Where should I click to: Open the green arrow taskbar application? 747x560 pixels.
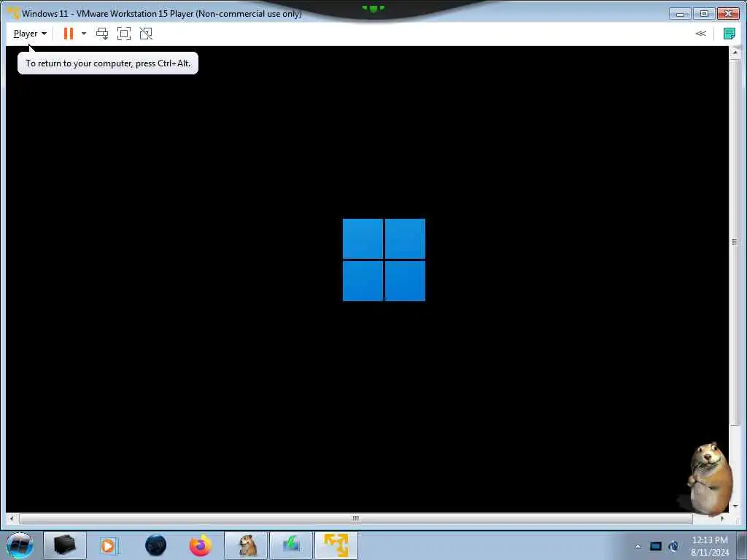(291, 545)
